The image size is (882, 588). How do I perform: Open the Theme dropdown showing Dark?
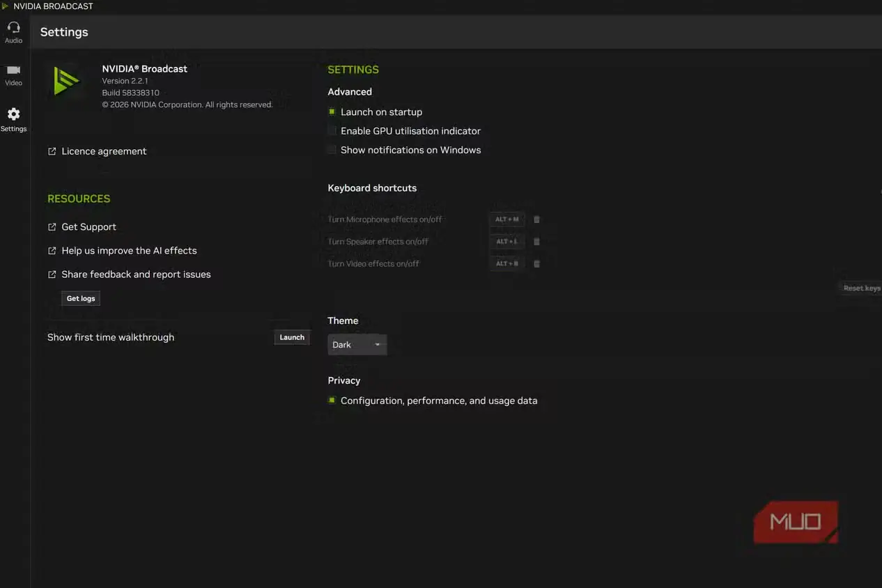pyautogui.click(x=357, y=345)
